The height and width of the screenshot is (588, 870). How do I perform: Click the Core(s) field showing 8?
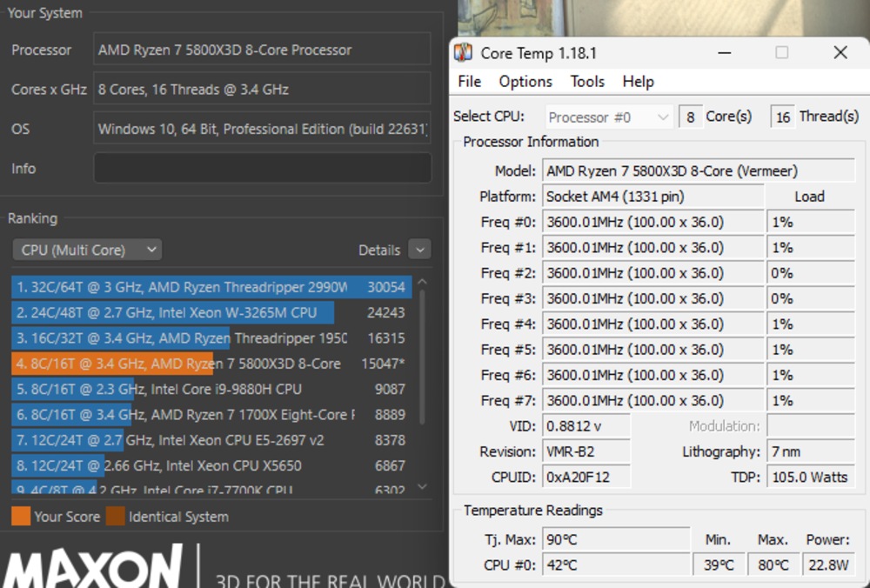[x=691, y=116]
